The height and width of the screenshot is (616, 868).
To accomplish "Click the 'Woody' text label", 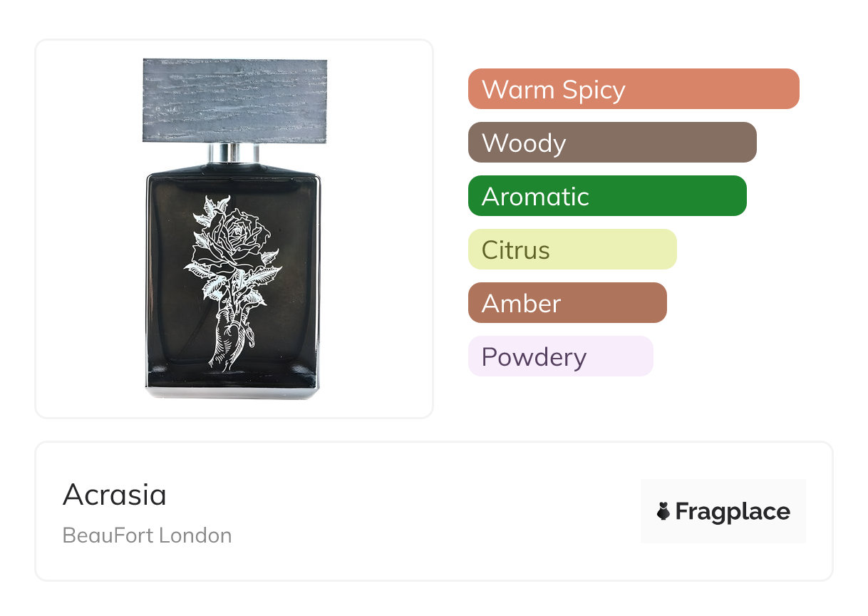I will click(x=524, y=143).
